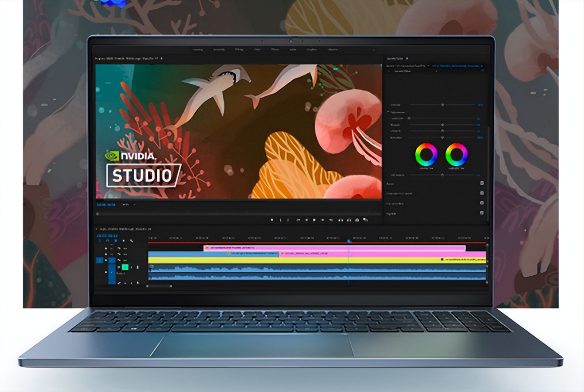Select the Program Monitor panel title tab
Image resolution: width=584 pixels, height=392 pixels.
pyautogui.click(x=128, y=58)
